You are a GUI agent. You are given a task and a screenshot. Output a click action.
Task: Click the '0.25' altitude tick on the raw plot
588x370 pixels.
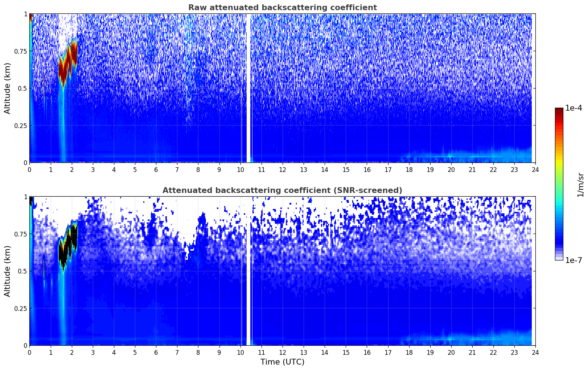coord(21,126)
